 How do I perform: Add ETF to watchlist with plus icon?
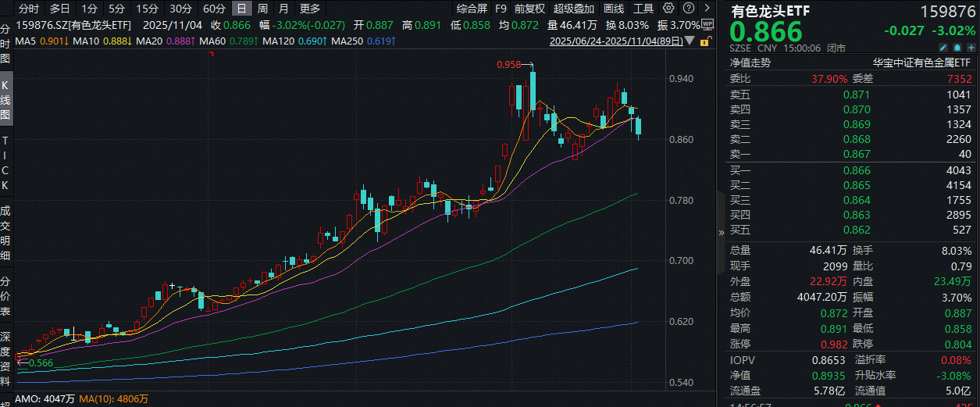[x=971, y=48]
